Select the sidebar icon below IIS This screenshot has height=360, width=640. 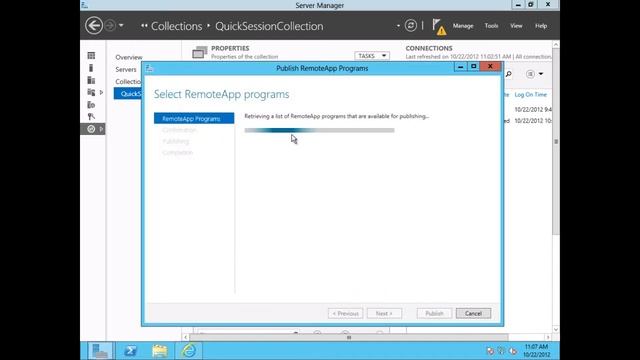click(91, 117)
